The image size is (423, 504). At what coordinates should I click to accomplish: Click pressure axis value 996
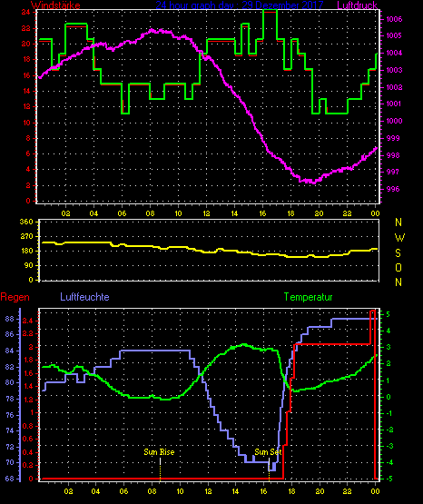click(393, 189)
